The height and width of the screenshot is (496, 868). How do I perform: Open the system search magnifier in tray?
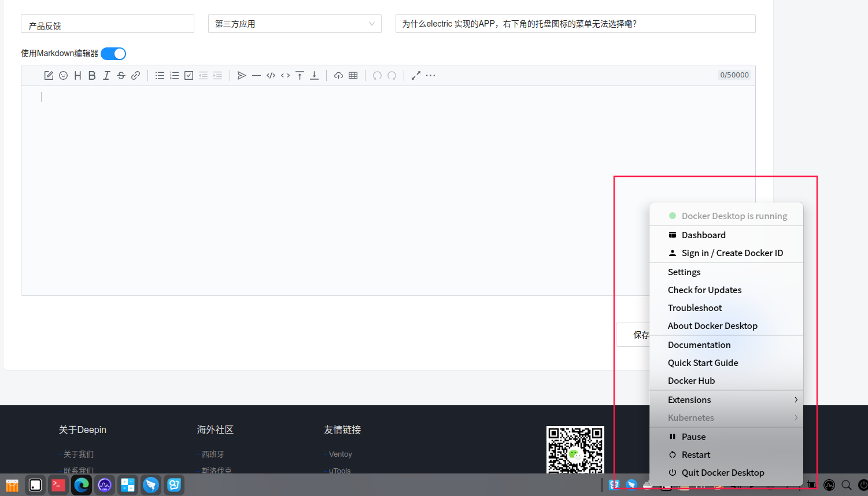pos(847,485)
